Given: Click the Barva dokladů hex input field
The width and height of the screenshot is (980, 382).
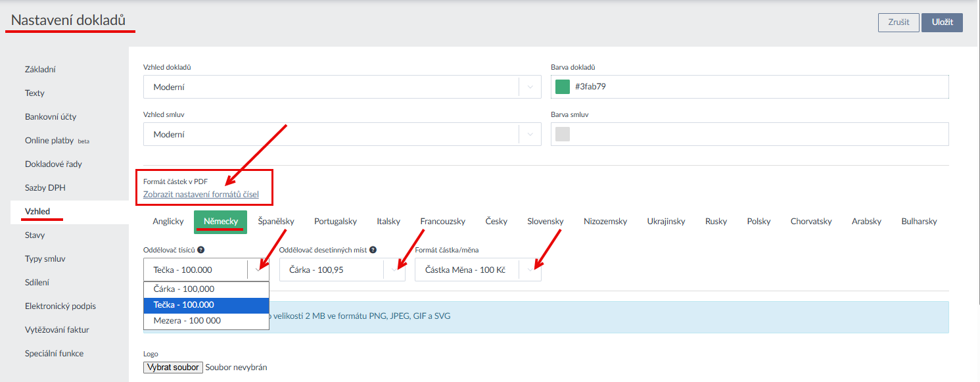Looking at the screenshot, I should point(756,87).
